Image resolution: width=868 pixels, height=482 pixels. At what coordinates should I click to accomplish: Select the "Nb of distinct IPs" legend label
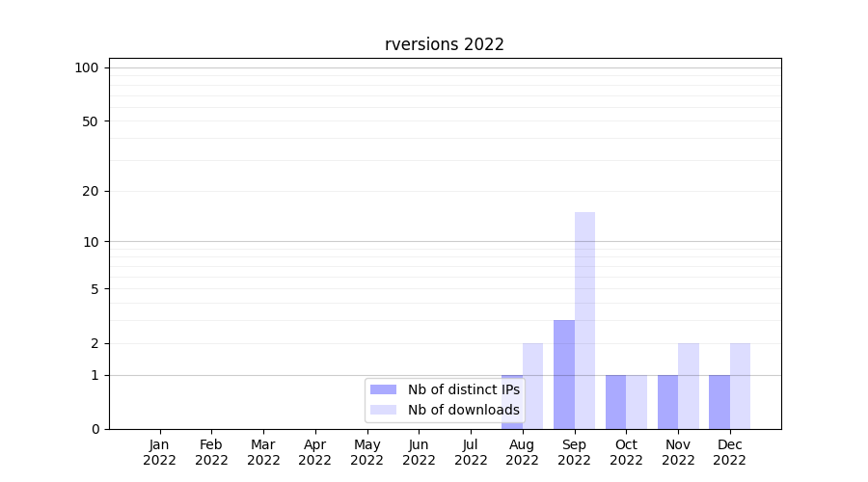[x=463, y=389]
